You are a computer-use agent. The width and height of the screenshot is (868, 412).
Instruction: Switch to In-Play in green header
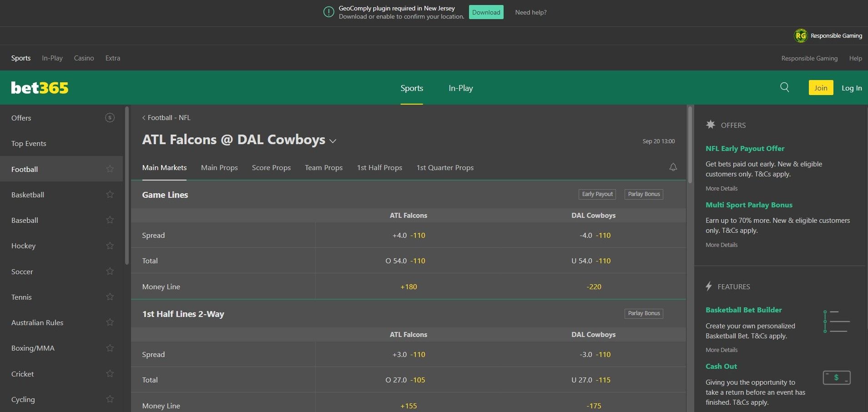(x=460, y=88)
